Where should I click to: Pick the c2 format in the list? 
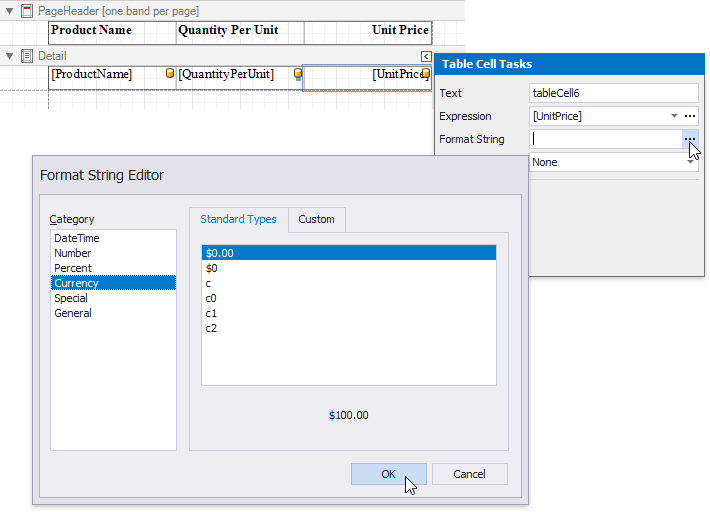(212, 328)
